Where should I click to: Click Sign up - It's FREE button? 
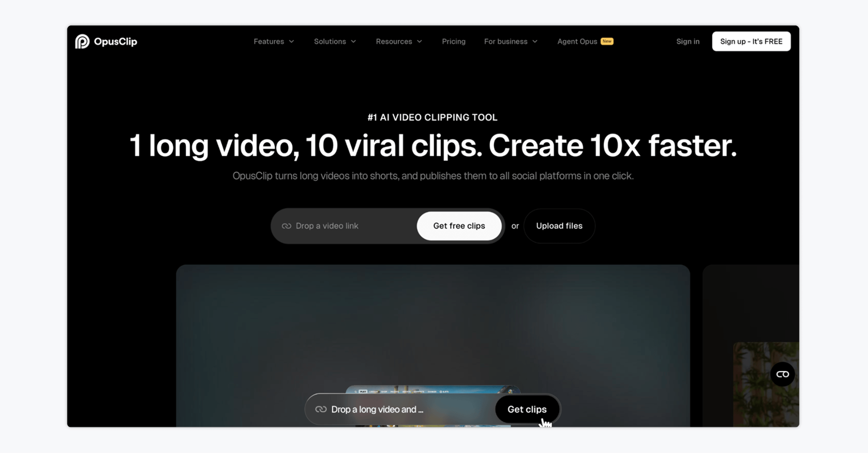click(751, 42)
